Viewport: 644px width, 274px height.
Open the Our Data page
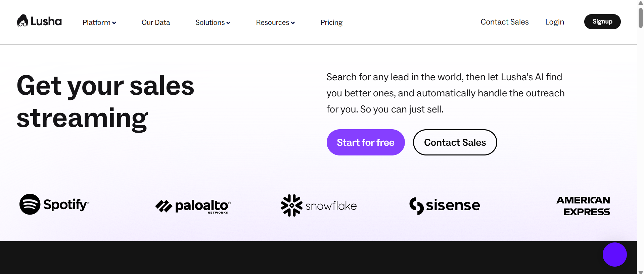(x=156, y=22)
